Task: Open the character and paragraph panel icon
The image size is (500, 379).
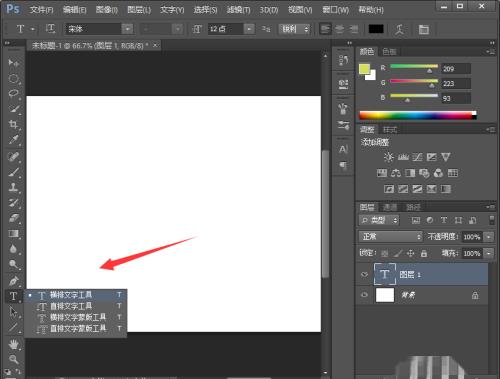Action: point(424,29)
